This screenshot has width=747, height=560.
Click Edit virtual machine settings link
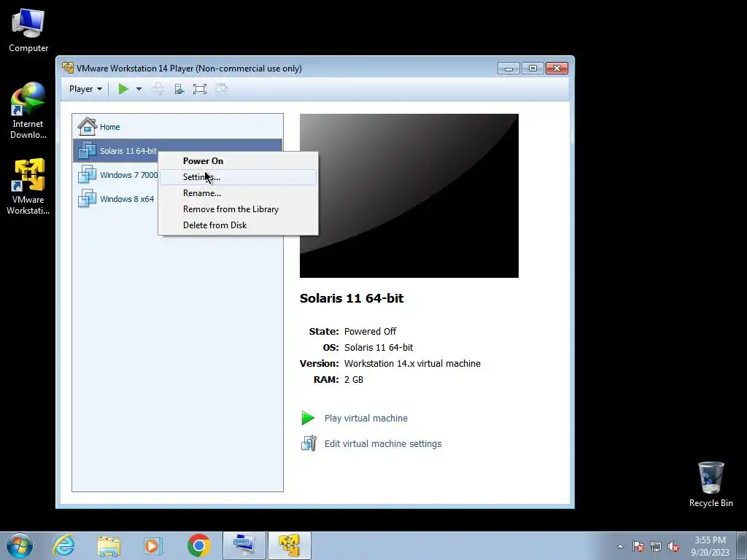click(x=383, y=444)
